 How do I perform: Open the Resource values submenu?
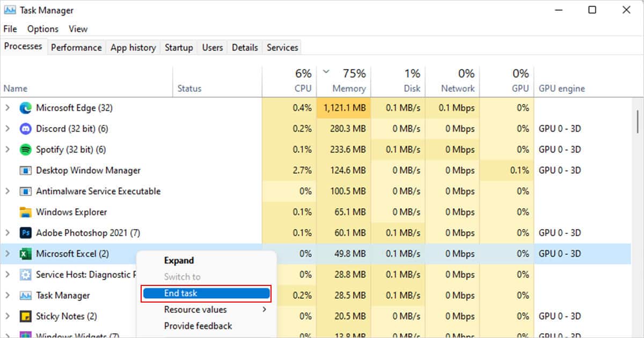point(195,309)
